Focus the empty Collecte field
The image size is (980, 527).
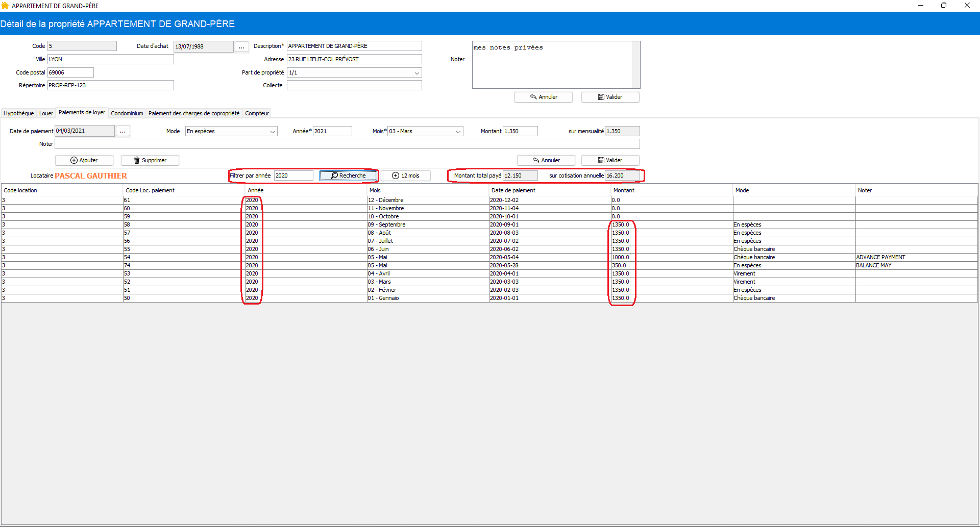354,85
